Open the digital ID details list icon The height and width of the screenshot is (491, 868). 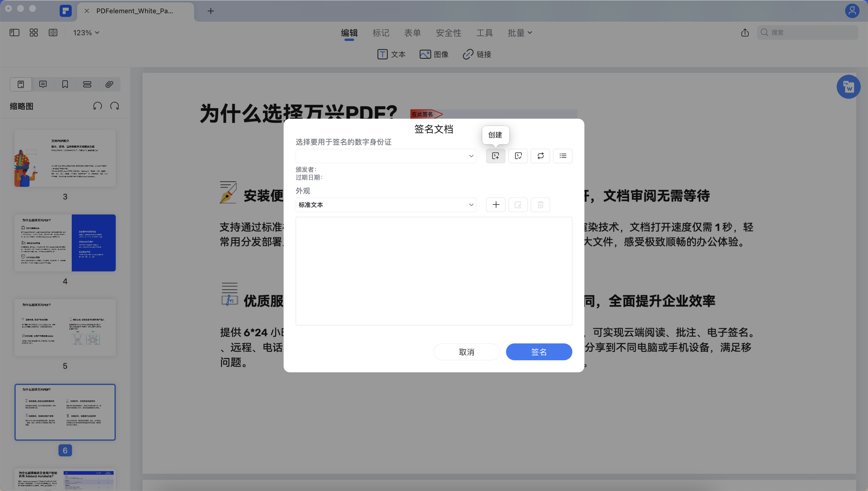(562, 156)
